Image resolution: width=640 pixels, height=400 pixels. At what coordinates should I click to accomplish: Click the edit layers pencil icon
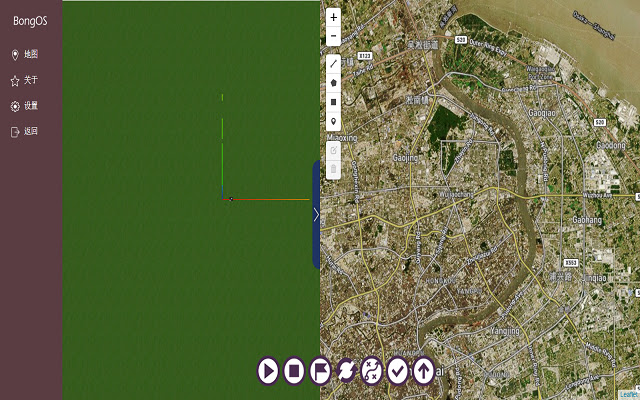coord(333,151)
